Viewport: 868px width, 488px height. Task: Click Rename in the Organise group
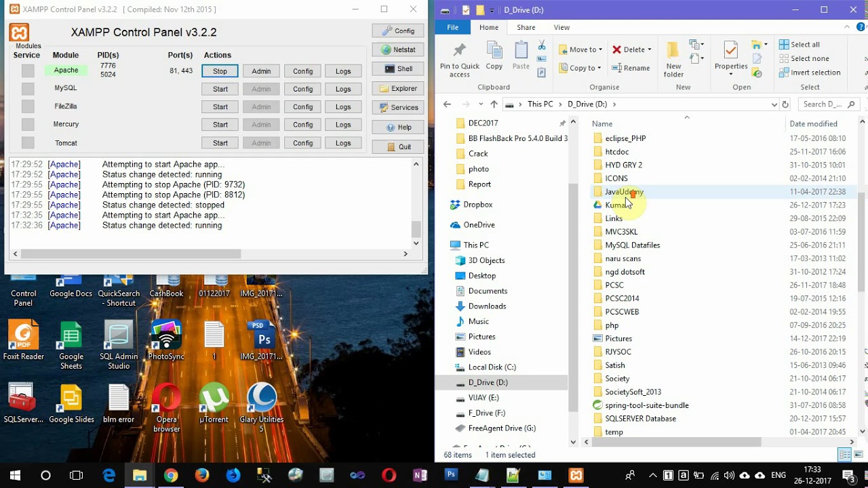coord(631,68)
